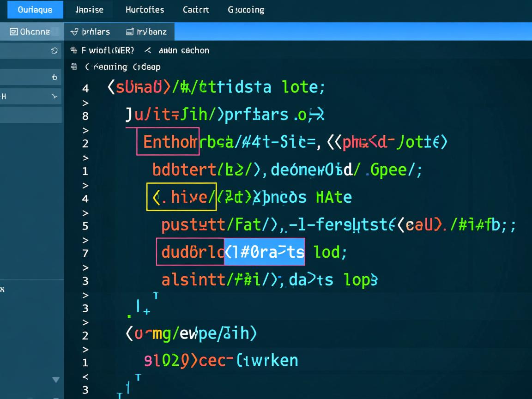
Task: Click the icon in the second sidebar row
Action: pyautogui.click(x=54, y=77)
